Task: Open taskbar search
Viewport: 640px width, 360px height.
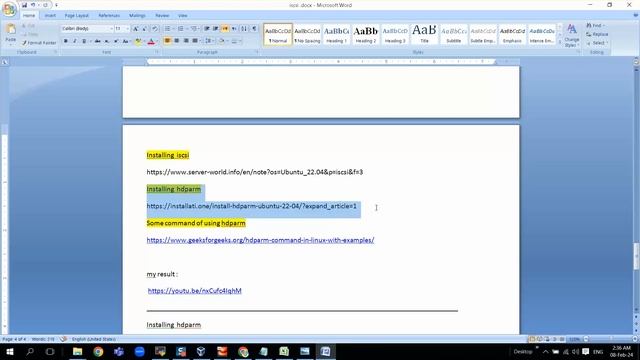Action: (x=30, y=351)
